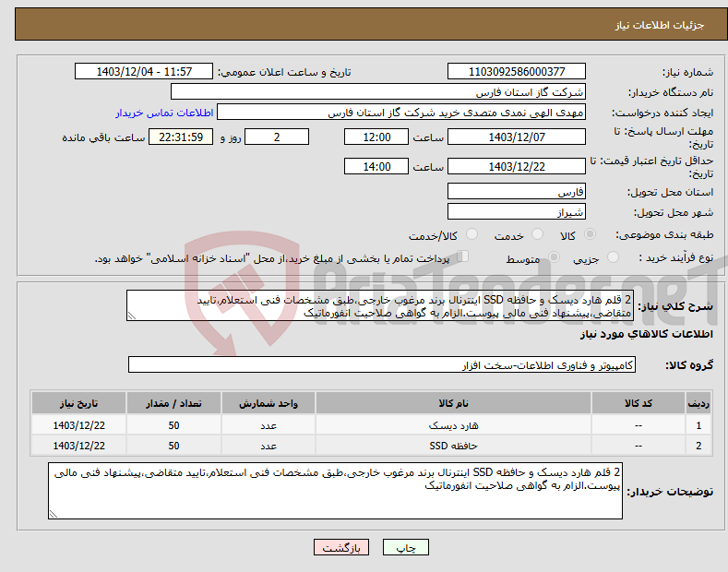
Task: Click the announcement date field 1403/12/04 - 11:57
Action: [143, 72]
